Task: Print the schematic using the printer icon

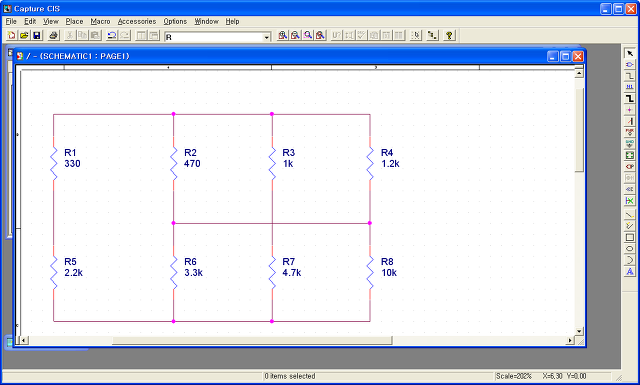Action: click(x=53, y=36)
